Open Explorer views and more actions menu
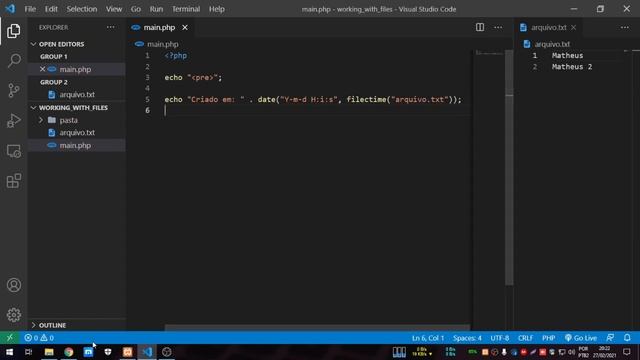This screenshot has width=640, height=360. 110,27
